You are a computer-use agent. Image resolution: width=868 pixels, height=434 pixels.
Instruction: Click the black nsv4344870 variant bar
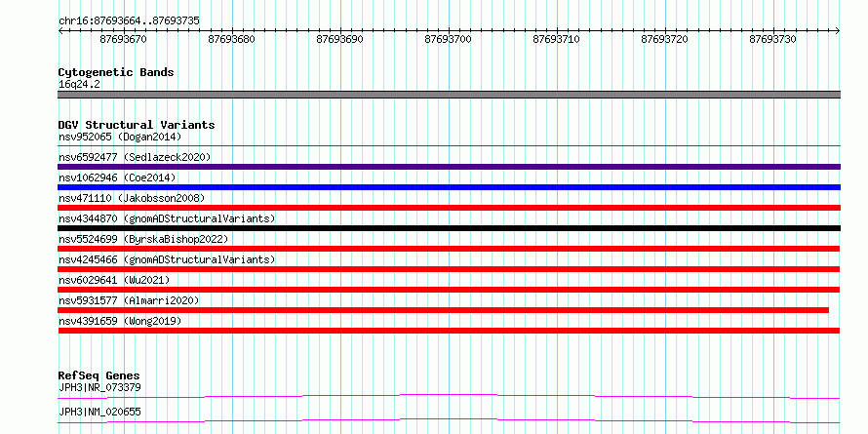tap(449, 228)
